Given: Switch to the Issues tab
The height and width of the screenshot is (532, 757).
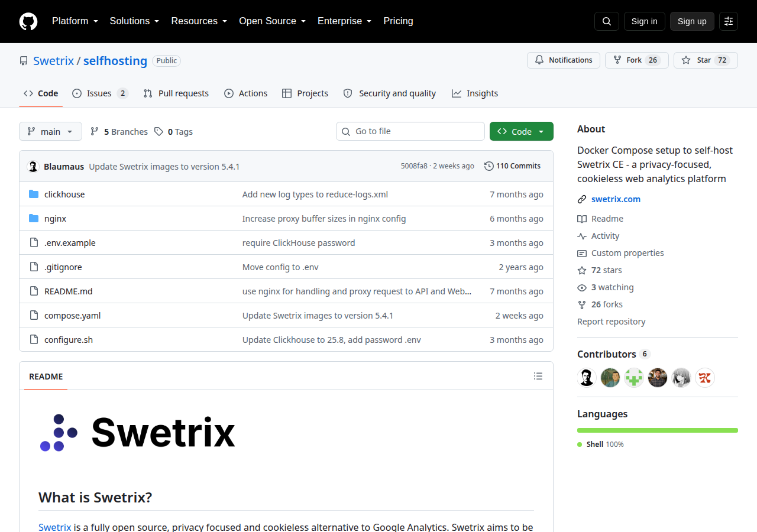Looking at the screenshot, I should (x=100, y=93).
